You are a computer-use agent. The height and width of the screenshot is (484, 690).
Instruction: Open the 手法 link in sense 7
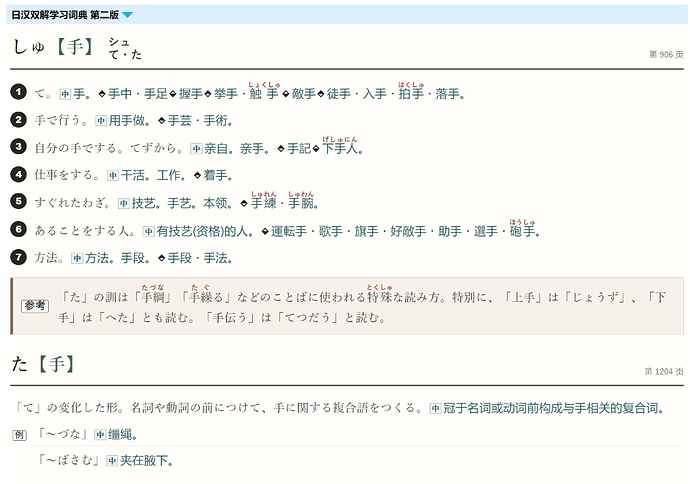click(216, 258)
